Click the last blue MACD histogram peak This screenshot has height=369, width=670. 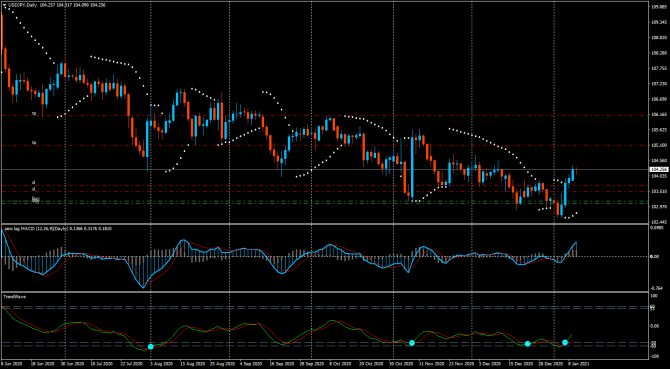tap(576, 250)
